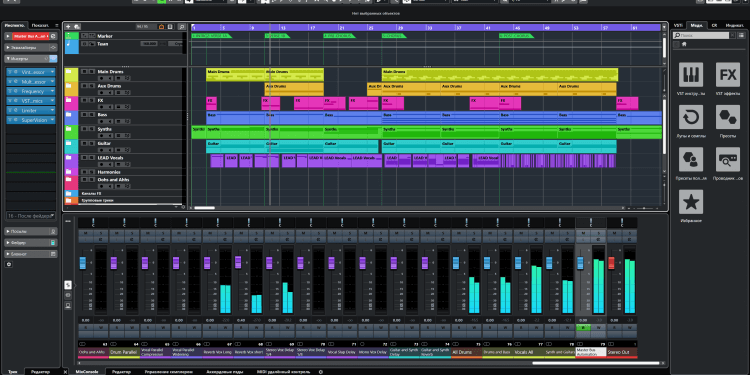Solo Drum Parallel mixer channel
Viewport: 750px width, 375px height.
coord(132,232)
